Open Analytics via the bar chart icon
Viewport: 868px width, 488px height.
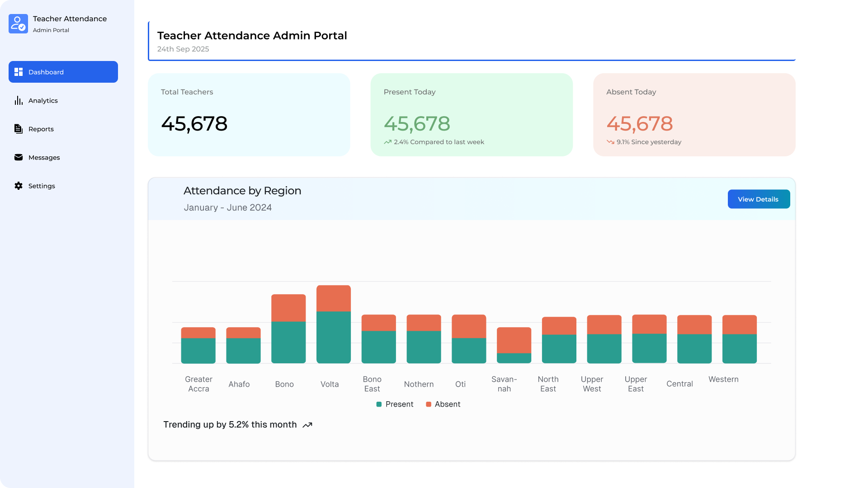pyautogui.click(x=18, y=100)
